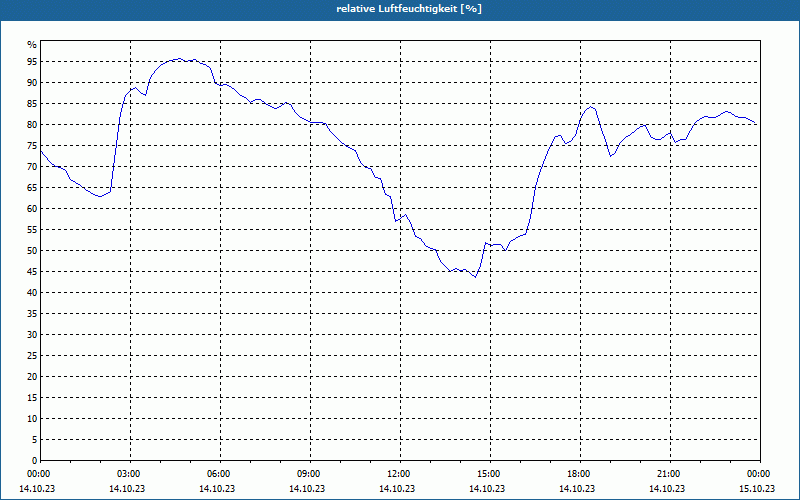The image size is (800, 500).
Task: Select the 18:00 time axis label
Action: (579, 474)
